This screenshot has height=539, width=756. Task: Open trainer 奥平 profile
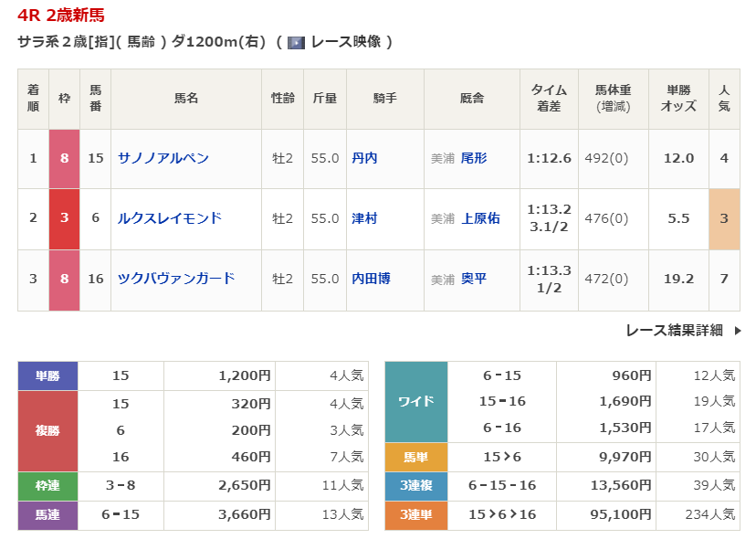point(474,279)
